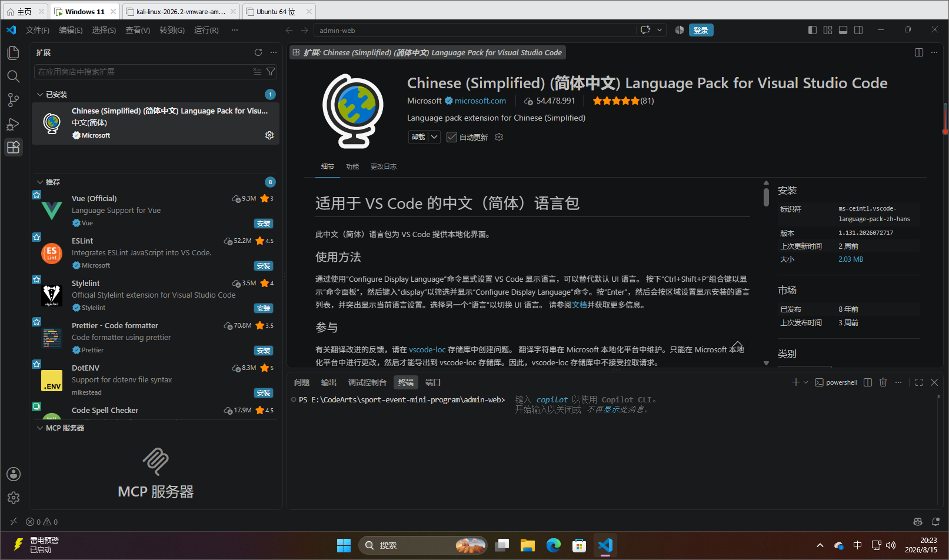This screenshot has width=949, height=560.
Task: Select the Extensions view icon in the activity bar
Action: click(13, 147)
